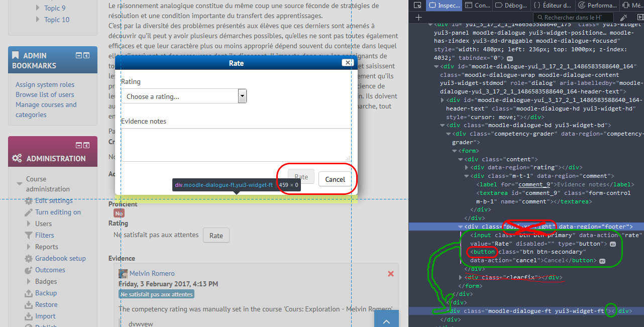Click the gear icon beside Edit settings
This screenshot has height=327, width=644.
[29, 200]
